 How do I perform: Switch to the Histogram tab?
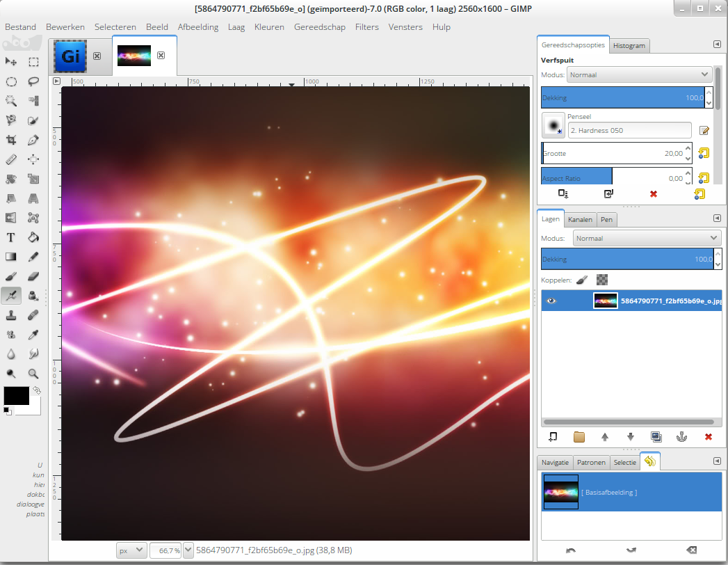629,46
